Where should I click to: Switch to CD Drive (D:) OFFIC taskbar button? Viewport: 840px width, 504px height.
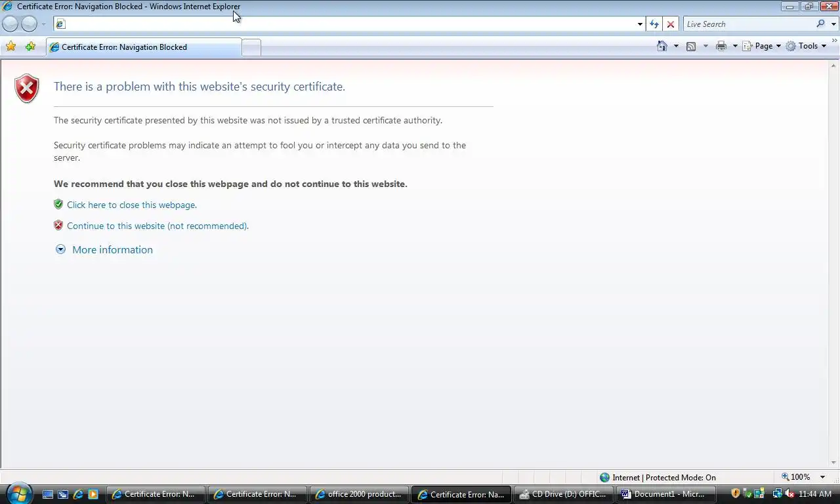click(564, 494)
